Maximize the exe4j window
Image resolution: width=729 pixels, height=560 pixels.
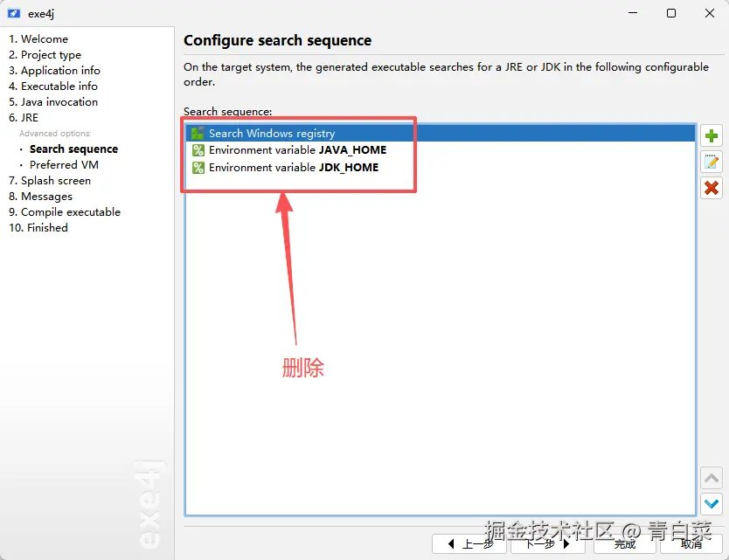671,13
